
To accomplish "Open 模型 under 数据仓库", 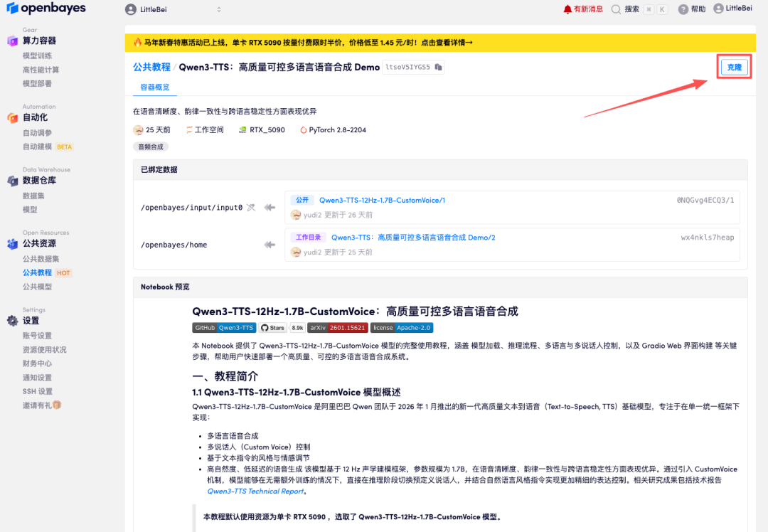I will 30,210.
